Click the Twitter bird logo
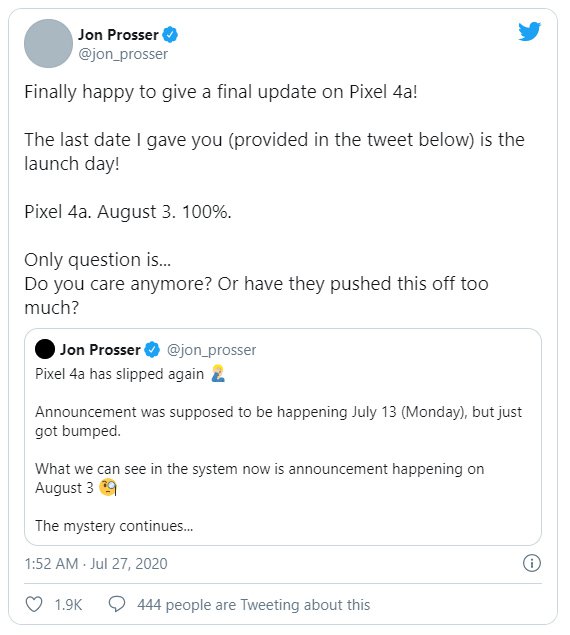Viewport: 570px width, 635px height. click(x=529, y=32)
